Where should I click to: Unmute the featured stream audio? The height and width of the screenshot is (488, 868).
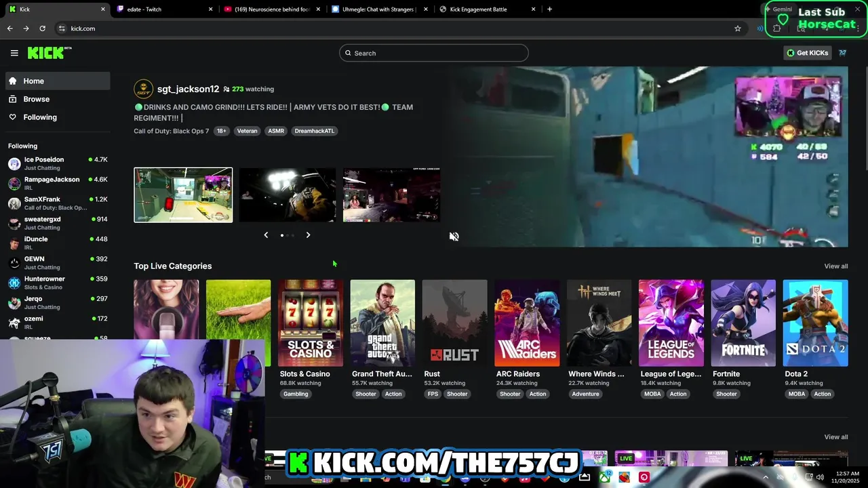[x=454, y=237]
